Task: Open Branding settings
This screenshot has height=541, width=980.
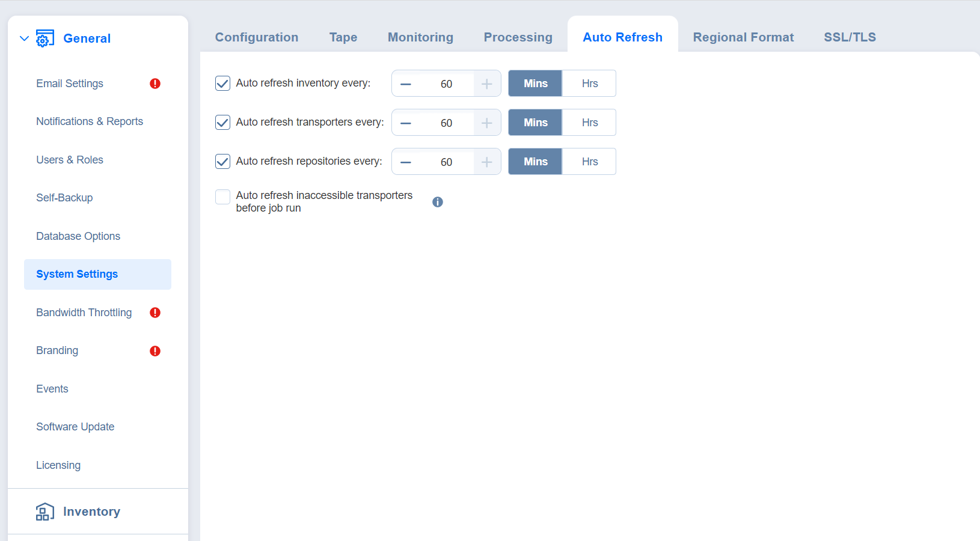Action: [57, 350]
